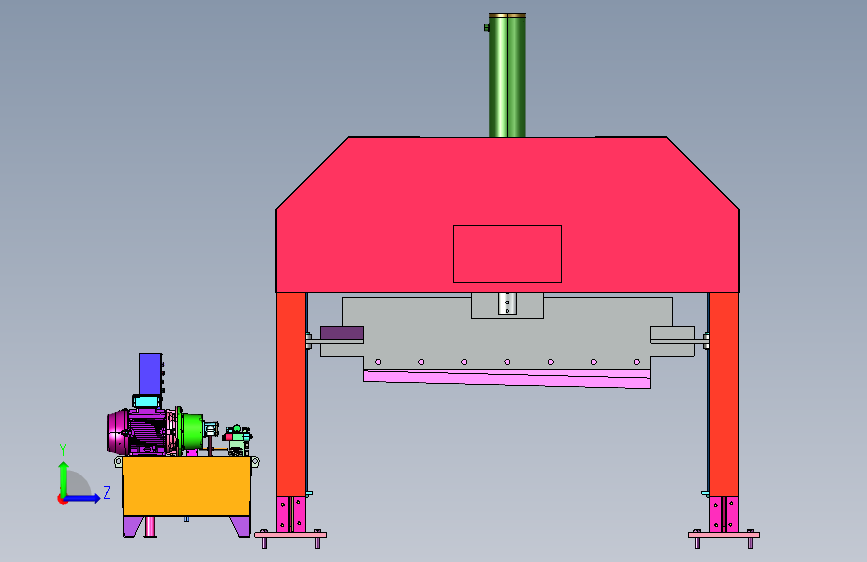
Task: Pick the magenta foot bracket under left leg
Action: pos(291,514)
